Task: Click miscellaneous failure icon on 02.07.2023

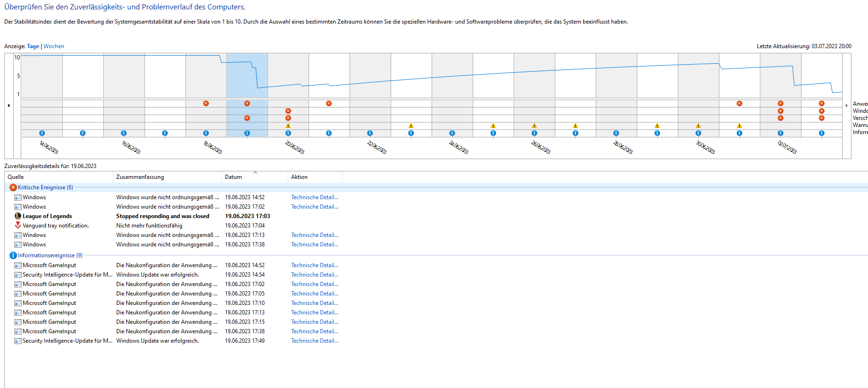Action: [x=781, y=118]
